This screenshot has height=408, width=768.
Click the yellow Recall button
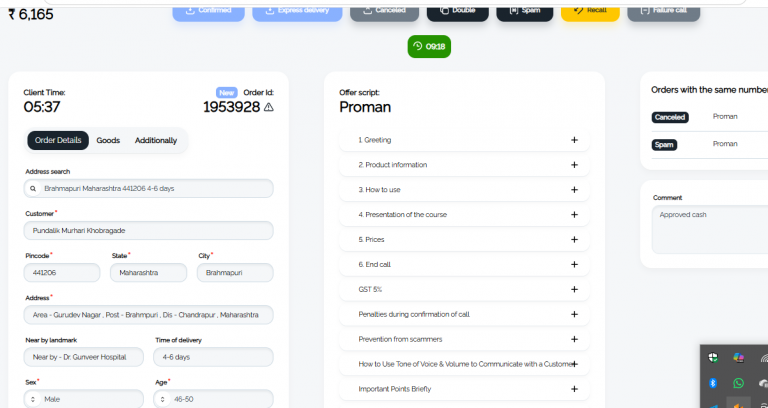tap(590, 10)
